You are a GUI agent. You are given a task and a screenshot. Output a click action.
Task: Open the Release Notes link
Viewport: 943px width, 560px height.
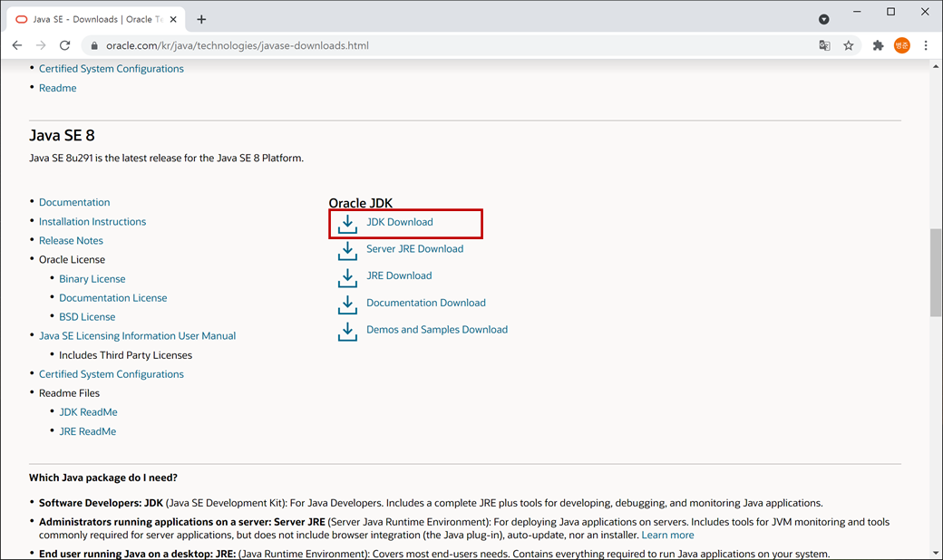[71, 240]
